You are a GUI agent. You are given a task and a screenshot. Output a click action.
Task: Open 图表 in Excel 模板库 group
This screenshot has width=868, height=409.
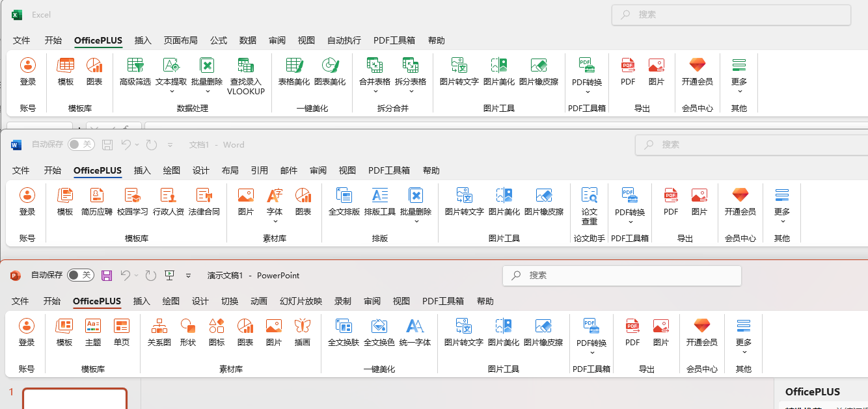point(94,72)
